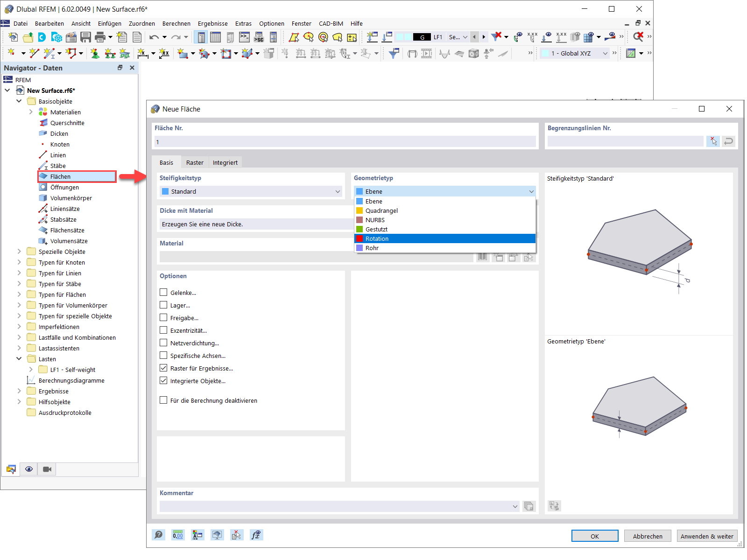The height and width of the screenshot is (560, 747).
Task: Check Für die Berechnung deaktivieren
Action: click(x=163, y=400)
